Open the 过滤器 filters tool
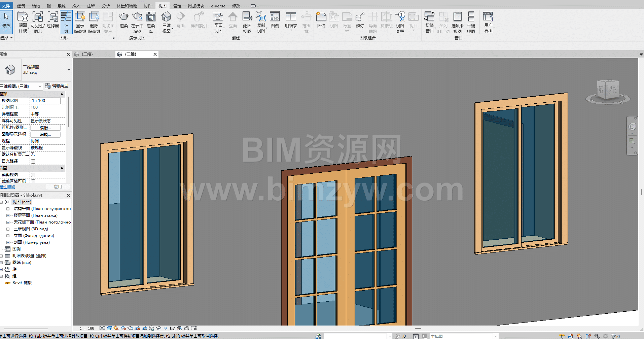 pos(53,20)
